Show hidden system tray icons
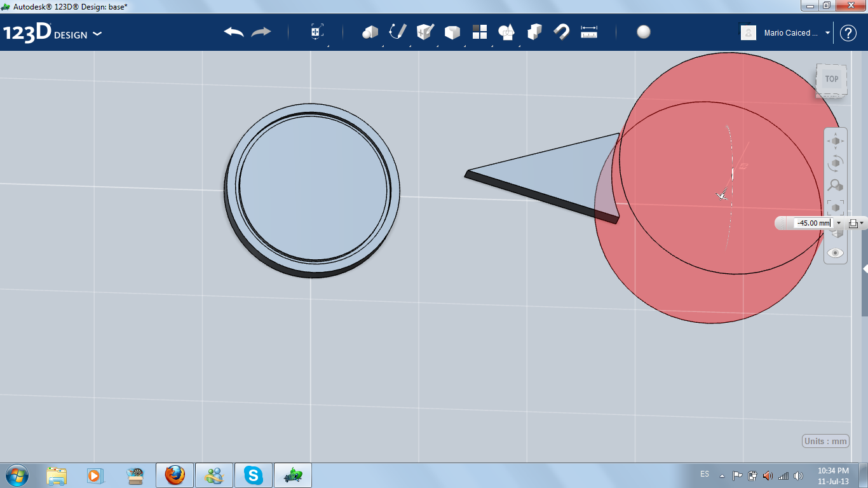 tap(722, 475)
